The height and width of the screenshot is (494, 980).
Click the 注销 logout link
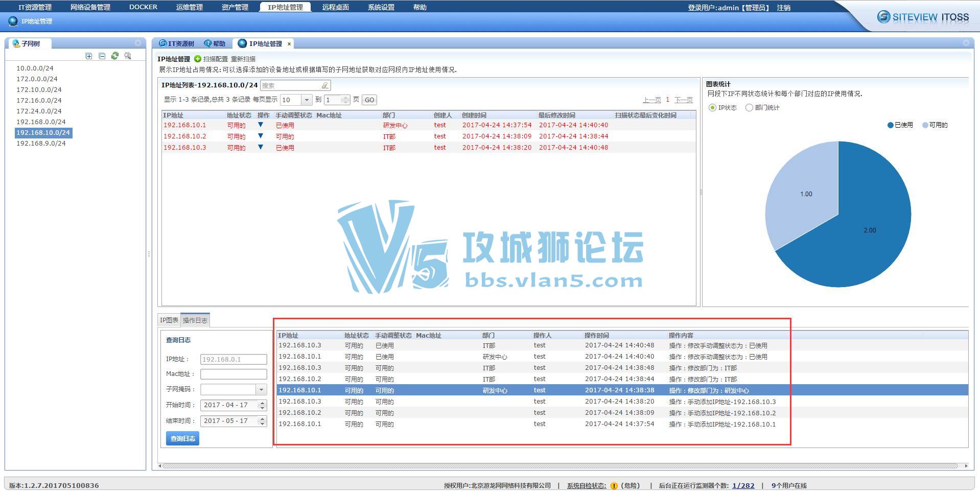[x=784, y=8]
